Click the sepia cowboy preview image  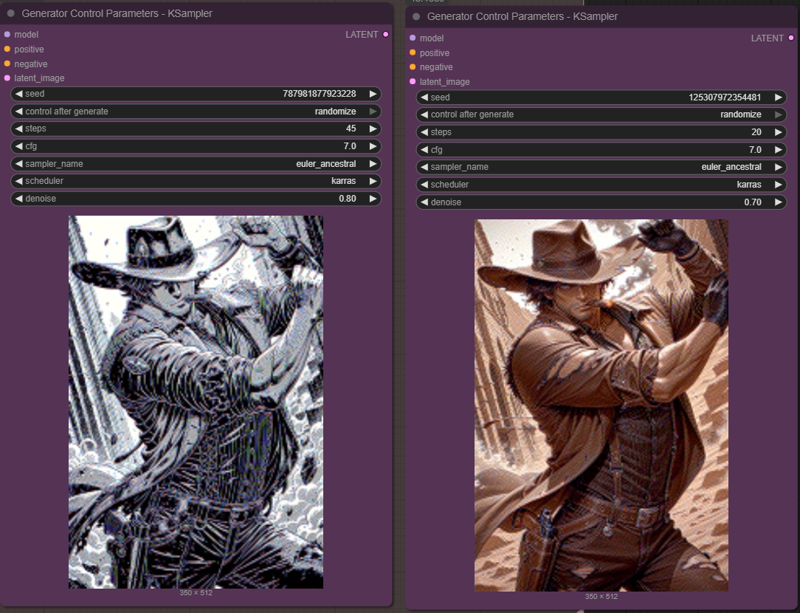[602, 406]
